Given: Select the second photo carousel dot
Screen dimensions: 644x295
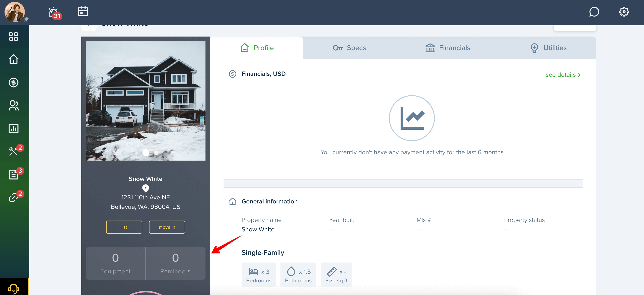Looking at the screenshot, I should (x=156, y=152).
